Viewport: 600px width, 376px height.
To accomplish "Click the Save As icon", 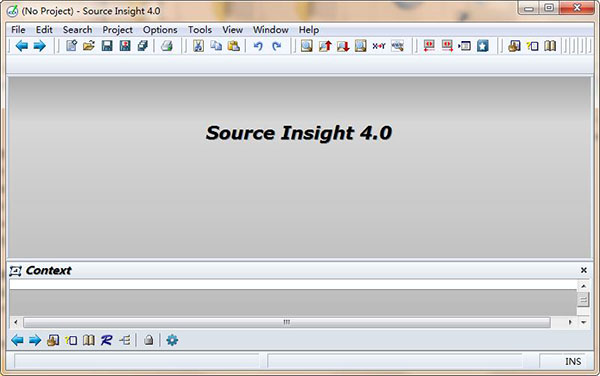I will [x=125, y=46].
